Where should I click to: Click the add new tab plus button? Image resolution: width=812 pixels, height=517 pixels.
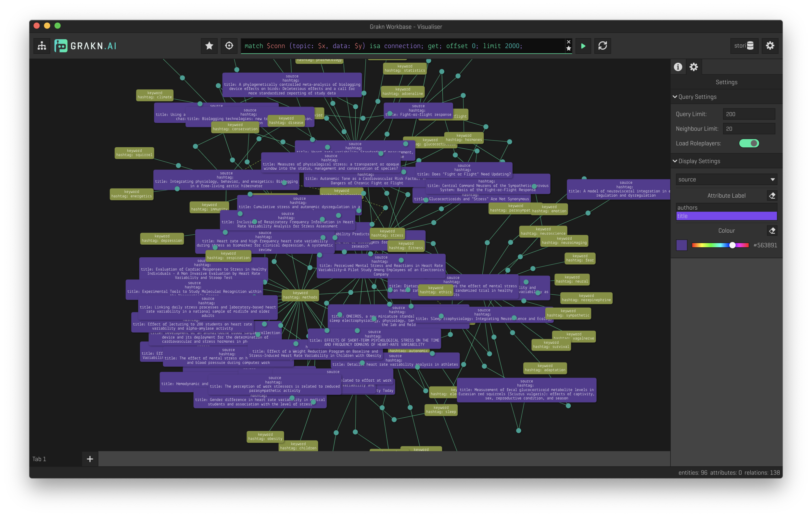(89, 459)
